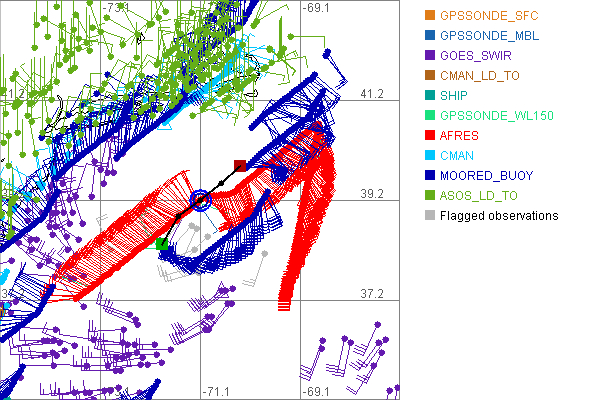Screen dimensions: 600x400
Task: Select the SHIP legend label
Action: coord(456,95)
